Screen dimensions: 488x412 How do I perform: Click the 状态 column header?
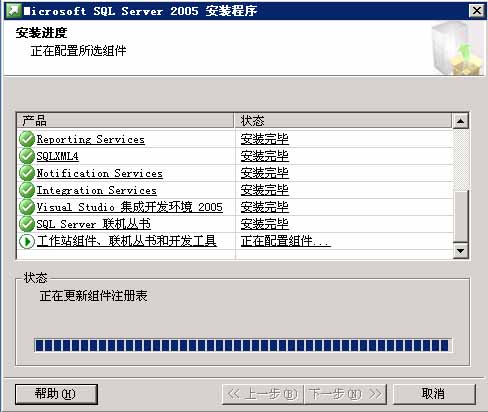(343, 120)
